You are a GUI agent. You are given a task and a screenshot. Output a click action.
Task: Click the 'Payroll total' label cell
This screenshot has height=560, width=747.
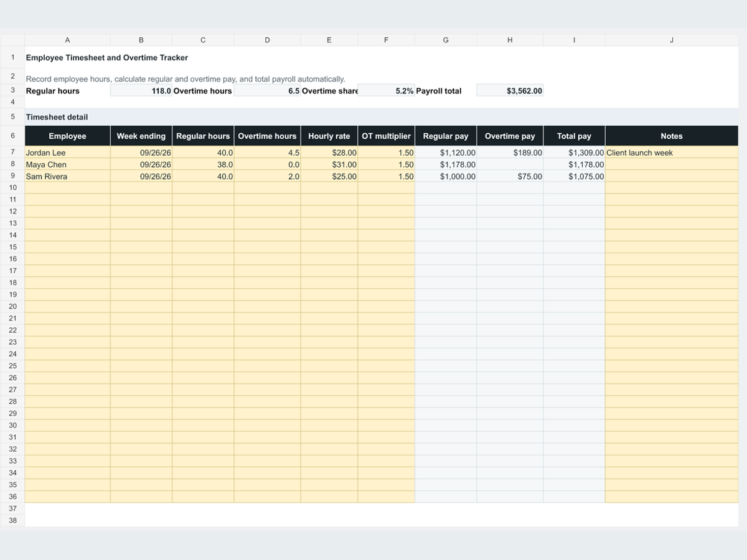click(446, 91)
